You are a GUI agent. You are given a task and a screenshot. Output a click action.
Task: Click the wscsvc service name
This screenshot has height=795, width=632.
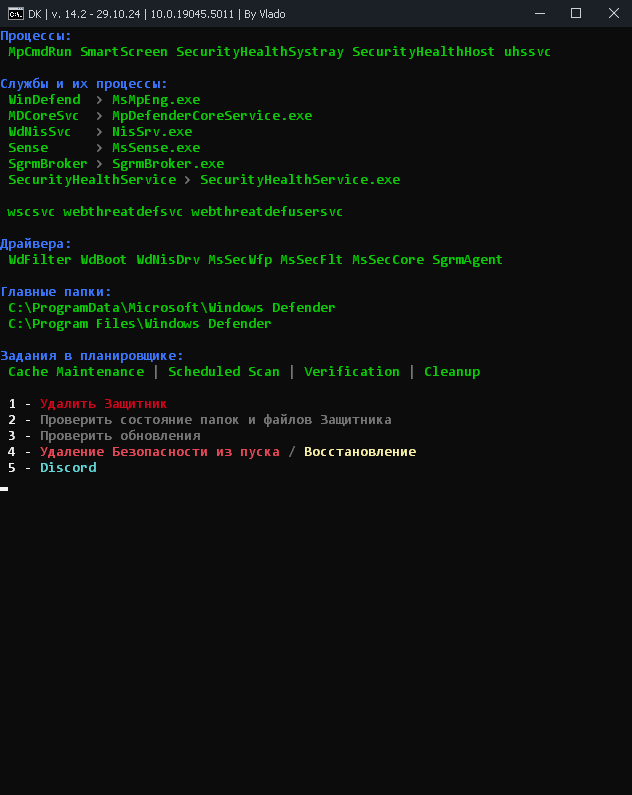31,211
